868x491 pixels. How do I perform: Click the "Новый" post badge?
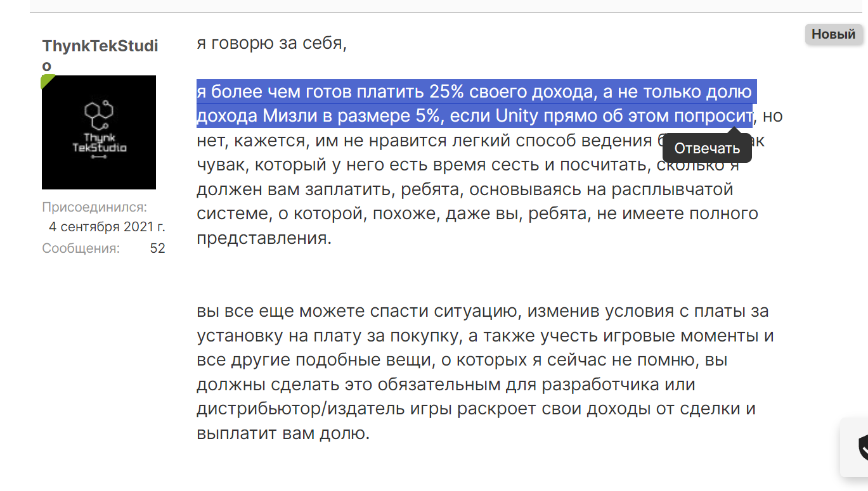(x=834, y=34)
